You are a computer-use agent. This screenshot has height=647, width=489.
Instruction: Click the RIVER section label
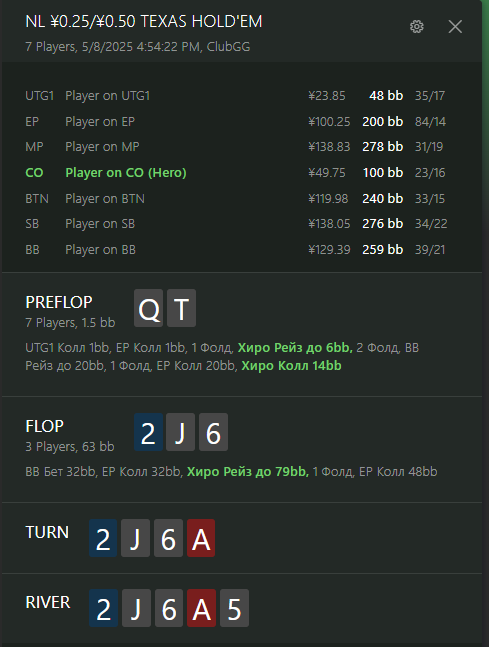(x=48, y=602)
